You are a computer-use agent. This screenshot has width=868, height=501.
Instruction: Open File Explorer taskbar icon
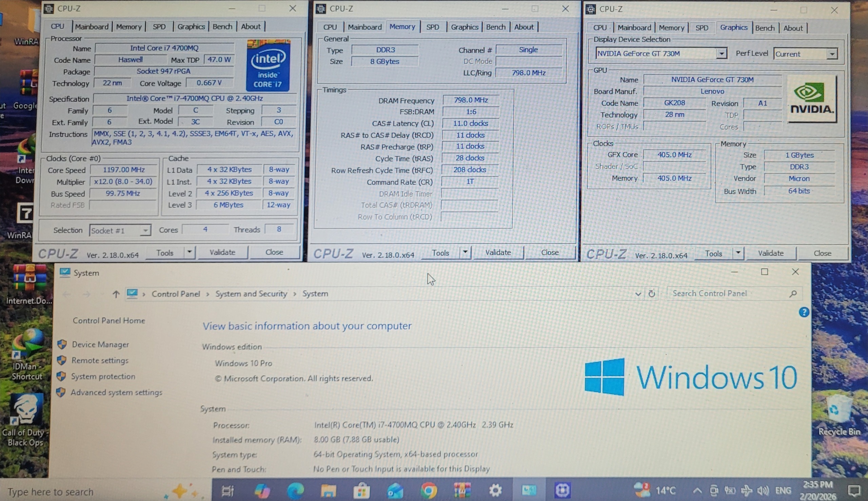pyautogui.click(x=328, y=490)
